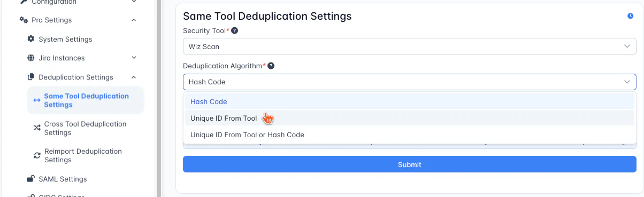Click the System Settings gear icon
The height and width of the screenshot is (197, 644).
[30, 39]
